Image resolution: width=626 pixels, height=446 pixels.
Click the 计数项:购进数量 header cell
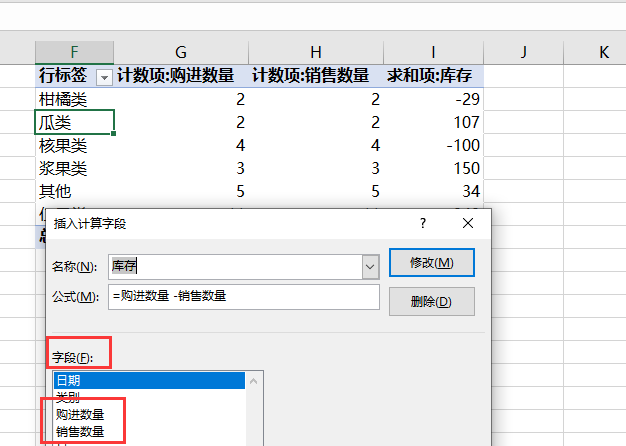[x=181, y=76]
